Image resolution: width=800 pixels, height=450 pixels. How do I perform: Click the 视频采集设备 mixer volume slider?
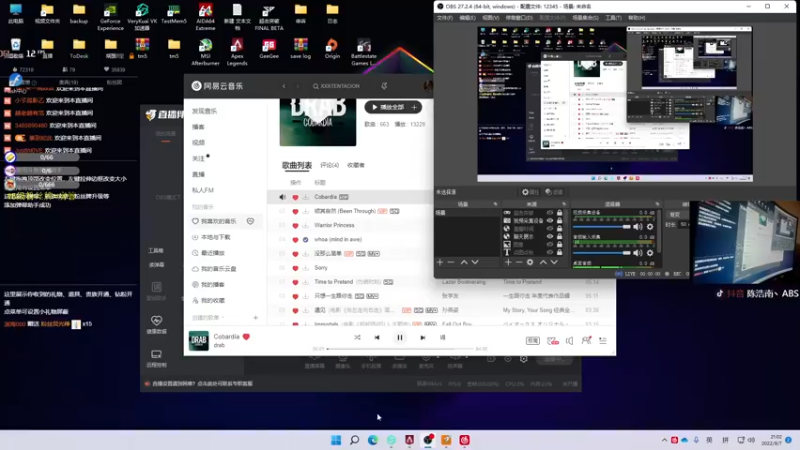(602, 227)
